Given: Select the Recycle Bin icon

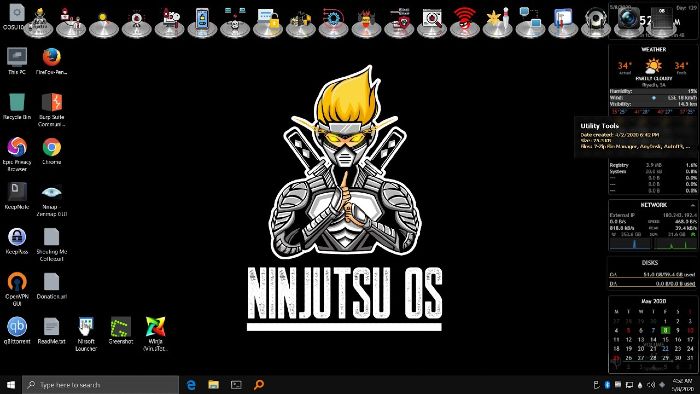Looking at the screenshot, I should click(17, 106).
